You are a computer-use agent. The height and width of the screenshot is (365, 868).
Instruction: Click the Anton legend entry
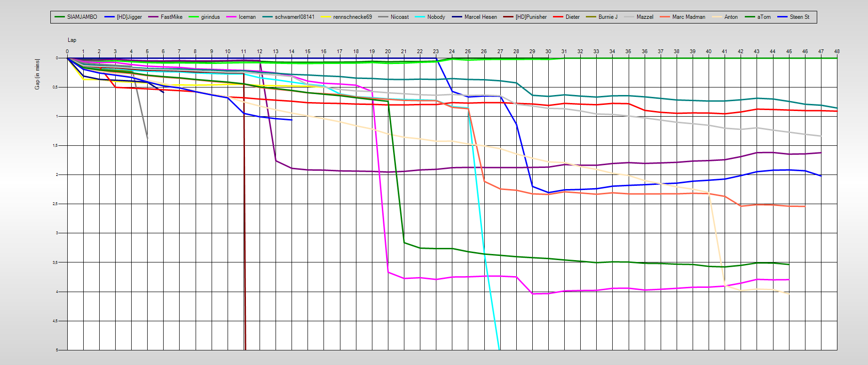[x=731, y=17]
